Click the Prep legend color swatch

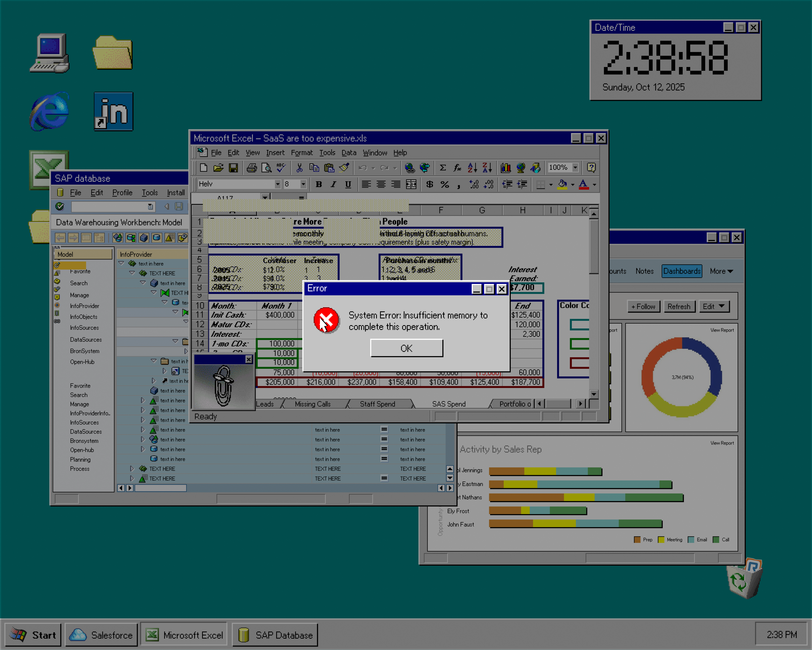(637, 540)
